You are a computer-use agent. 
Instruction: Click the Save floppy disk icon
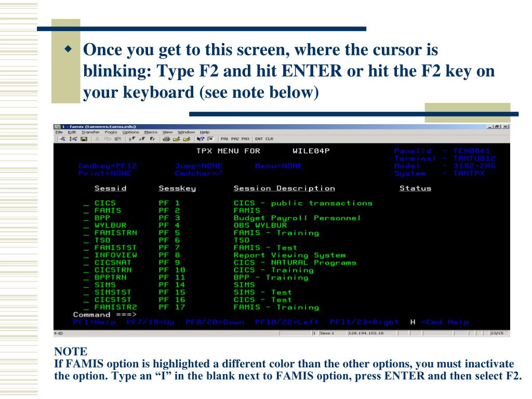(x=84, y=139)
